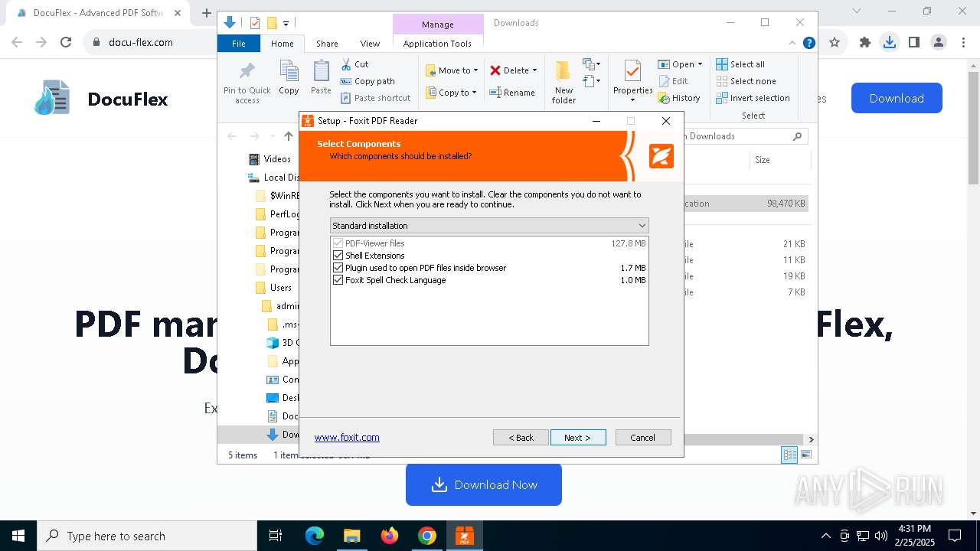Uncheck Plugin used to open PDF files inside browser
The image size is (980, 551).
pos(338,268)
